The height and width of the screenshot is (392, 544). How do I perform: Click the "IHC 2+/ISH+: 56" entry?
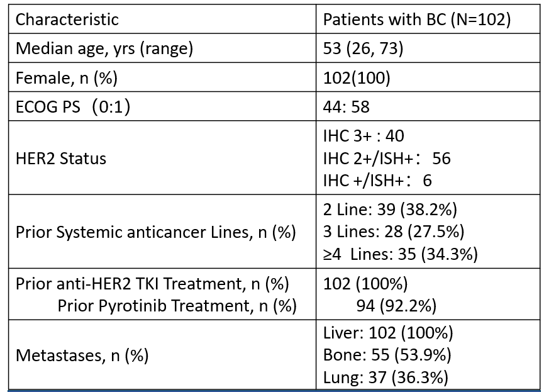coord(387,158)
